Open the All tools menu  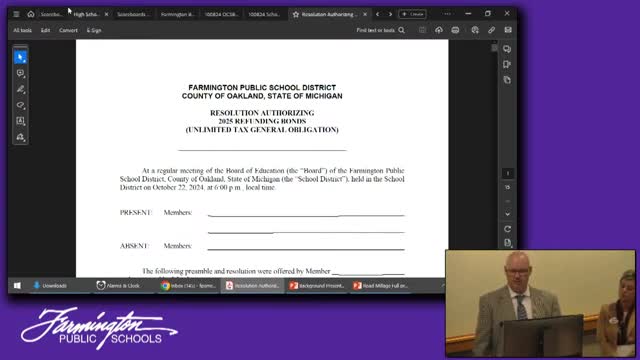22,30
